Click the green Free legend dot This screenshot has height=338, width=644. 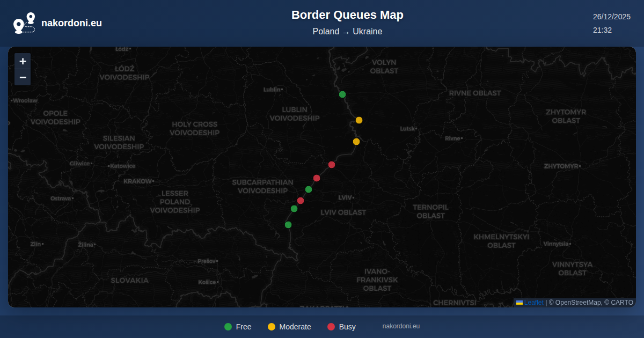228,327
